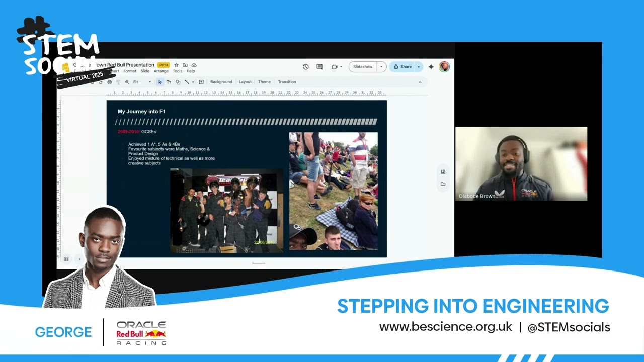The width and height of the screenshot is (644, 362).
Task: Check the cloud document status icon
Action: tap(194, 65)
